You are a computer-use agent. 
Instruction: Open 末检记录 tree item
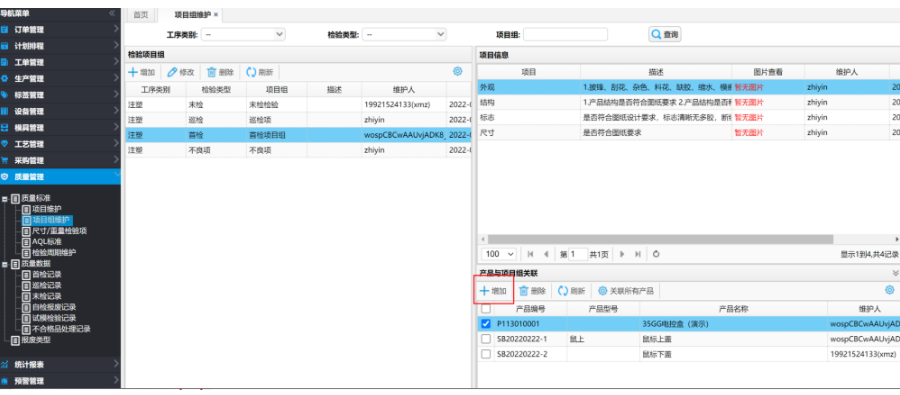pos(46,296)
